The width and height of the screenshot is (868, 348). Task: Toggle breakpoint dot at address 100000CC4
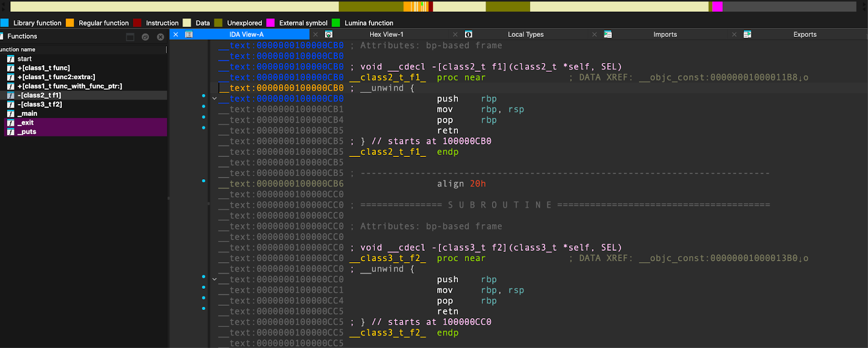203,298
